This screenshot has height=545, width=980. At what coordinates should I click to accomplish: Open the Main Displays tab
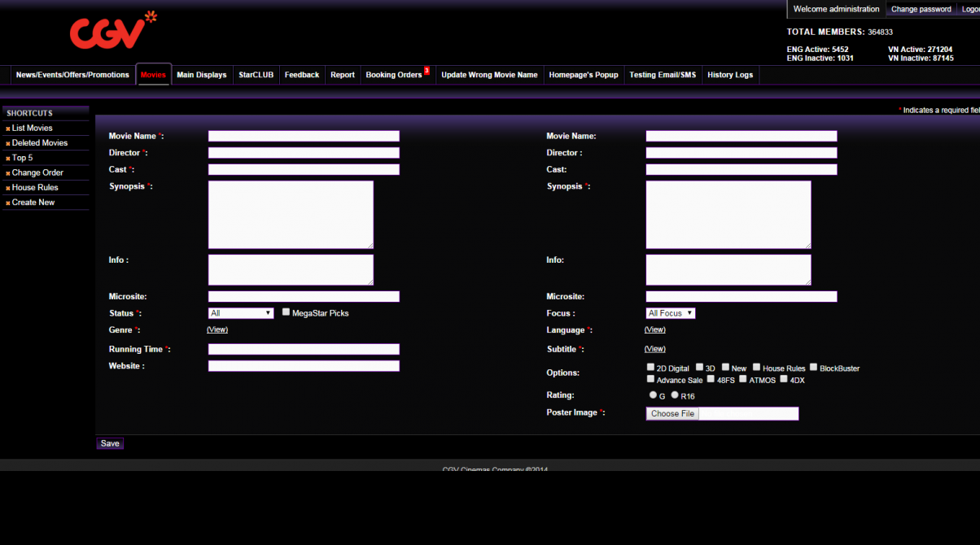[x=202, y=75]
